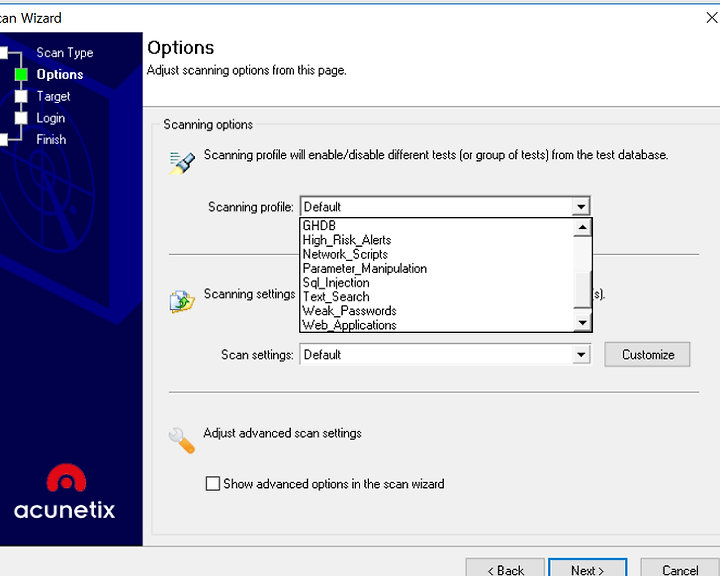Screen dimensions: 720x576
Task: Select Weak_Passwords profile
Action: pos(438,311)
